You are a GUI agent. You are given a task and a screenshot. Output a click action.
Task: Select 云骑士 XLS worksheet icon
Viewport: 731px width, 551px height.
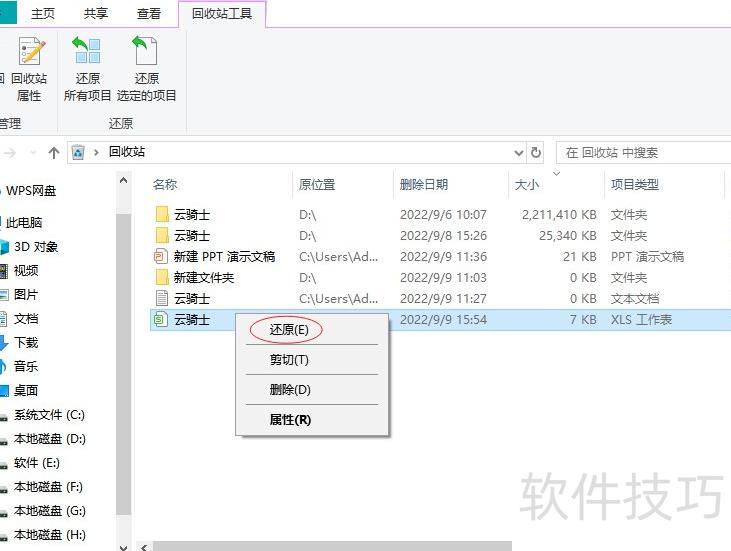tap(160, 319)
